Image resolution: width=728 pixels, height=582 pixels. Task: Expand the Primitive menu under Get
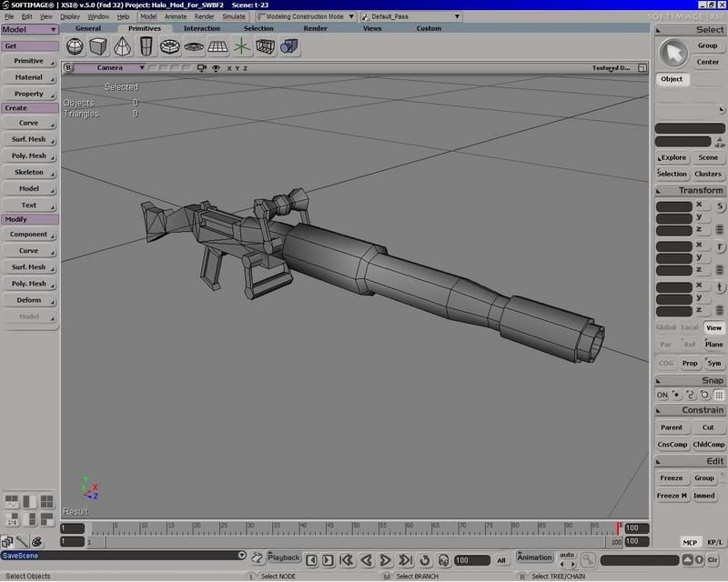[29, 61]
